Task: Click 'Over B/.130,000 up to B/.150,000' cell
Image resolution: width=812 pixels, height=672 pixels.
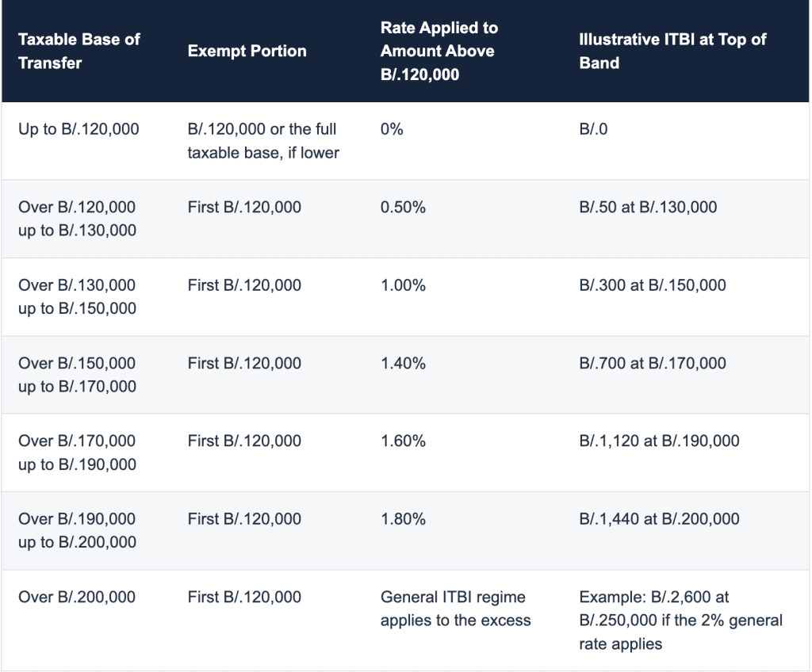Action: (x=77, y=296)
